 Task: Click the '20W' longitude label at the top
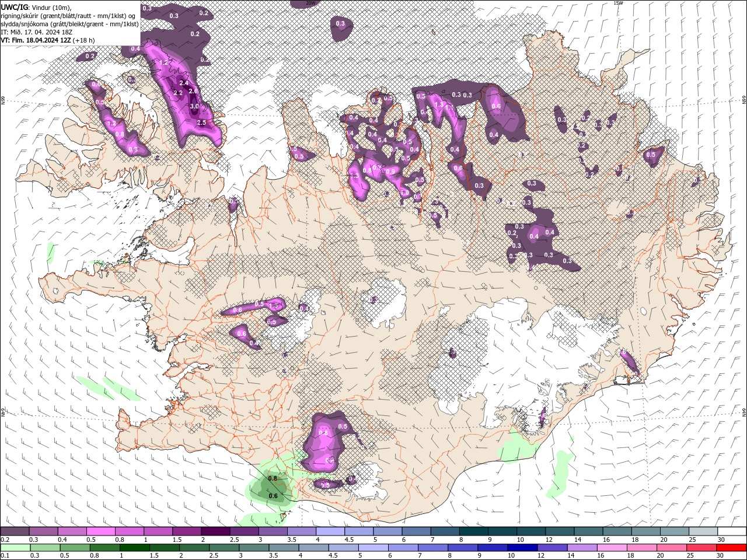click(310, 3)
